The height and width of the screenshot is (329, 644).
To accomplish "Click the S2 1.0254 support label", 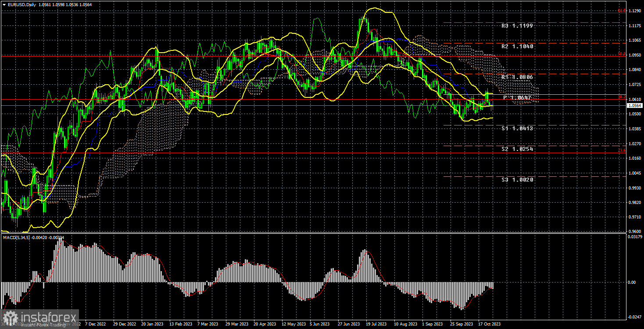I will [517, 149].
